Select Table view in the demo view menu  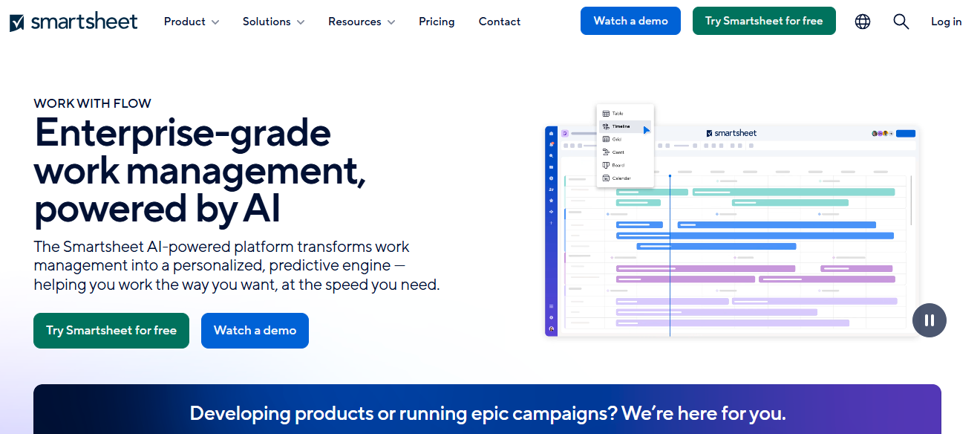click(625, 114)
